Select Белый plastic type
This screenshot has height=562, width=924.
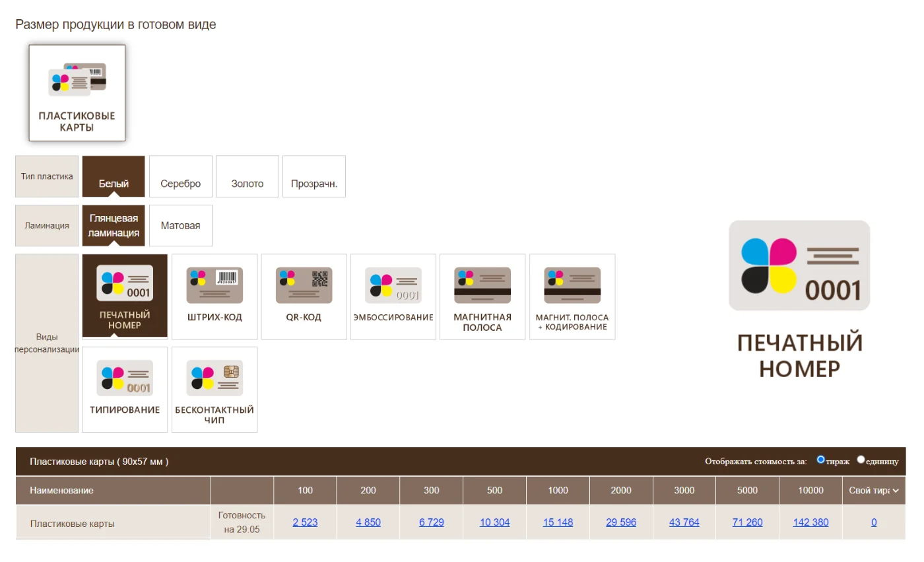point(114,176)
